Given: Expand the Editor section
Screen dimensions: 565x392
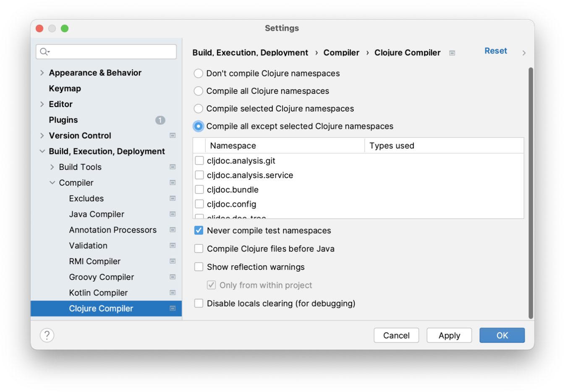Looking at the screenshot, I should (x=42, y=104).
